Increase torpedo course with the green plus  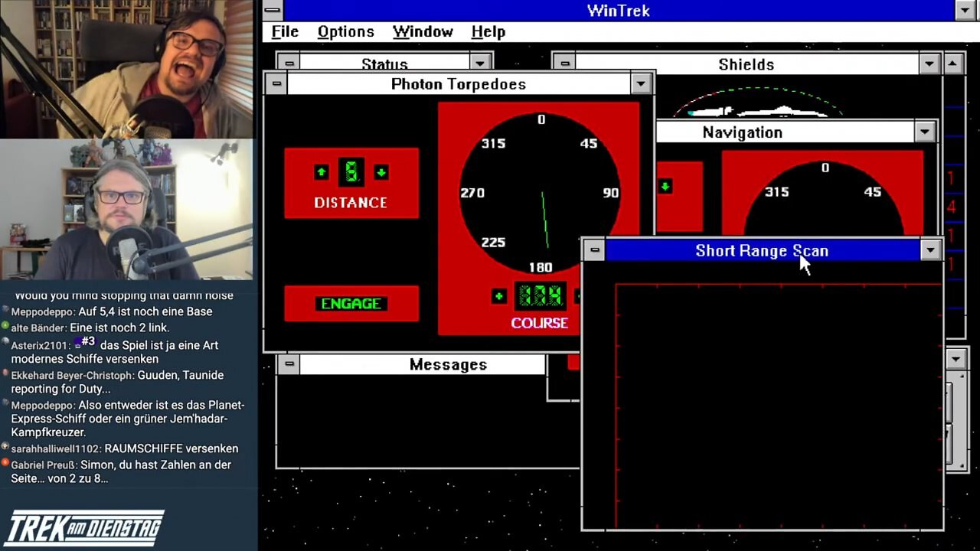(x=499, y=296)
